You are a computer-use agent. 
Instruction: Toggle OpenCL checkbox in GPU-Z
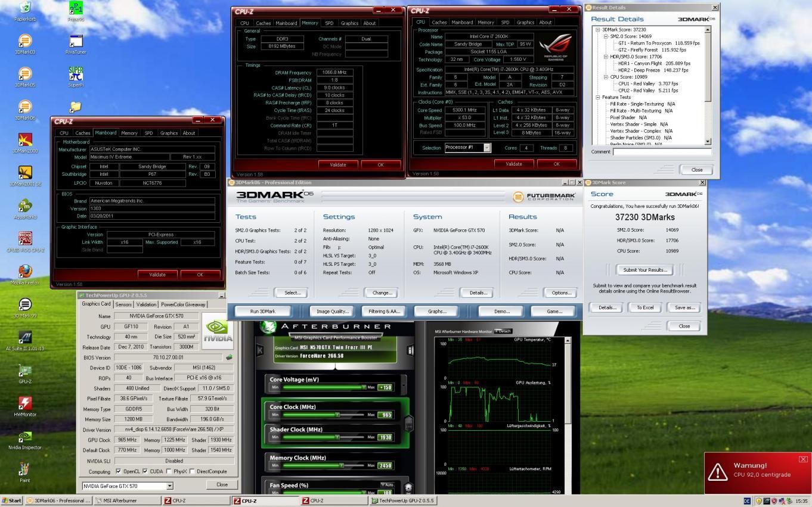pos(118,471)
